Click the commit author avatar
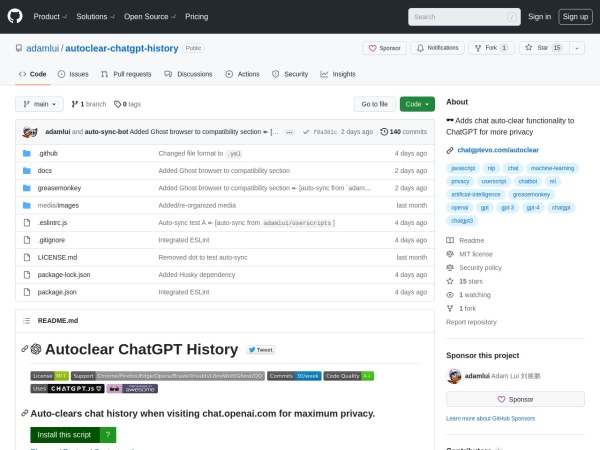The width and height of the screenshot is (600, 450). 30,132
